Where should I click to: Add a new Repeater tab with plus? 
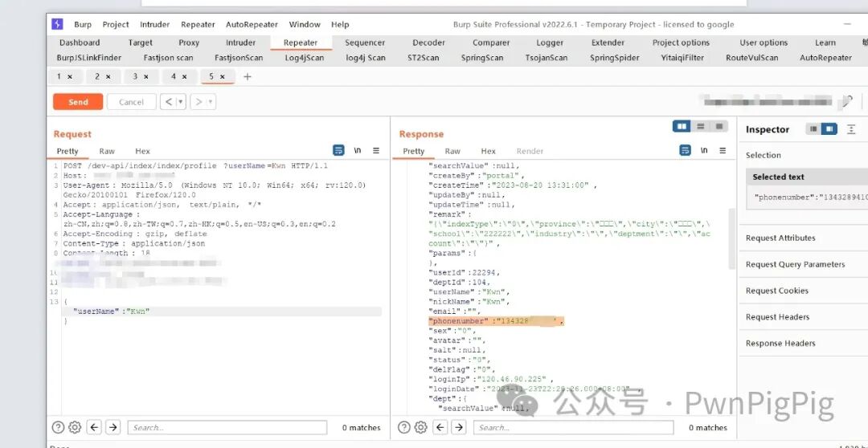click(248, 77)
